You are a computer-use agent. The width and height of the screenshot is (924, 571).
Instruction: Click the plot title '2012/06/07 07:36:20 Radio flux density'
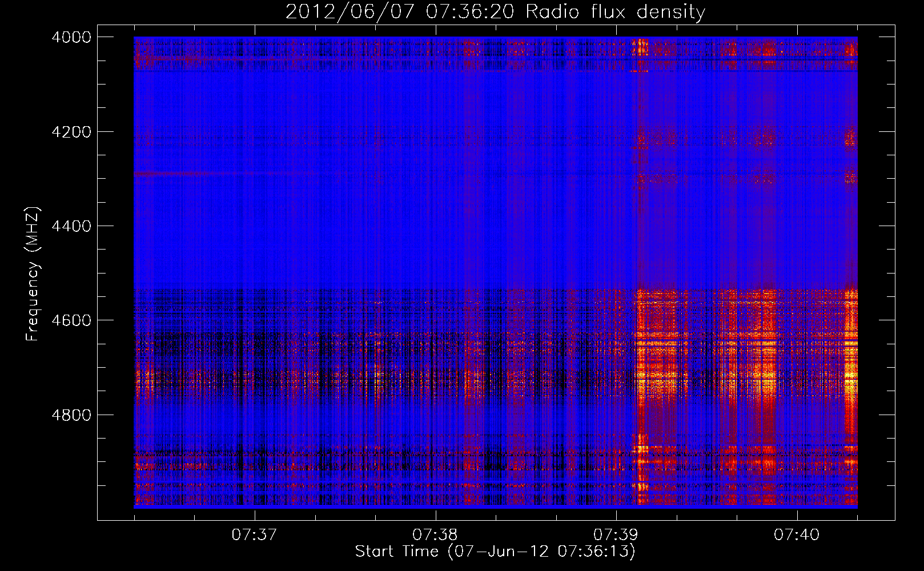tap(496, 11)
